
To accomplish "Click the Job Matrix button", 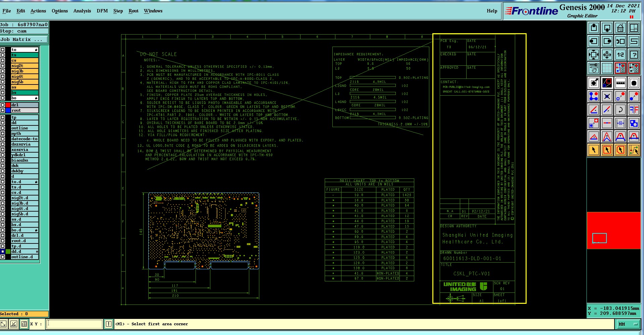I will click(x=23, y=39).
